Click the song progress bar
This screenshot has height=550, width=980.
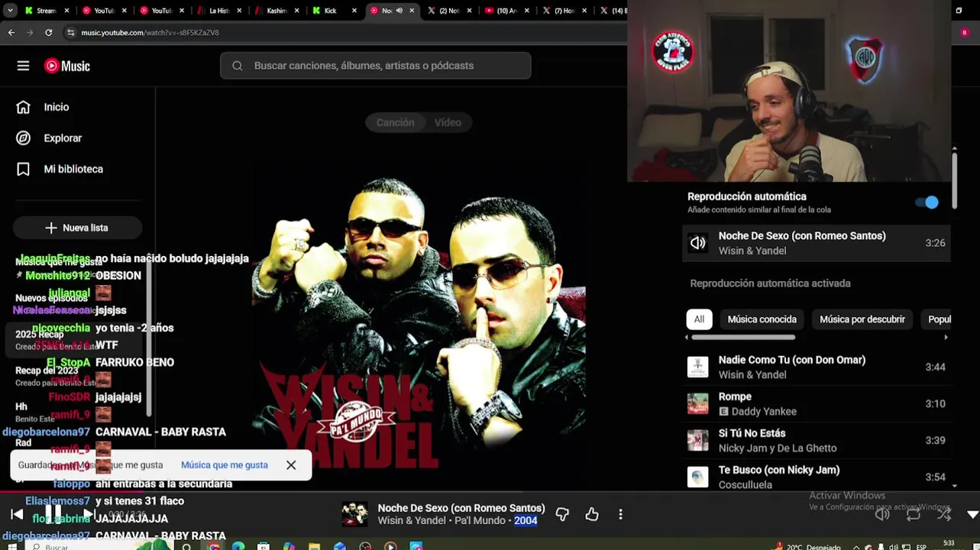pos(490,493)
